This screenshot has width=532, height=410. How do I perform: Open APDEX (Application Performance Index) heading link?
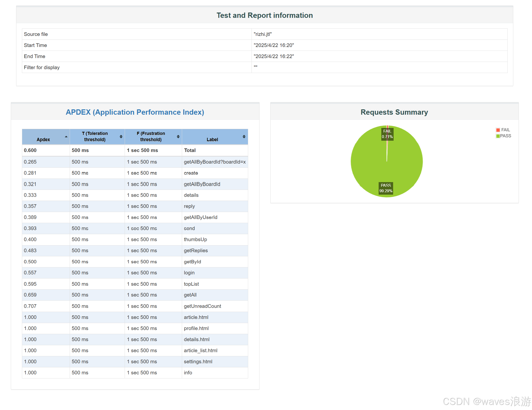pyautogui.click(x=135, y=112)
